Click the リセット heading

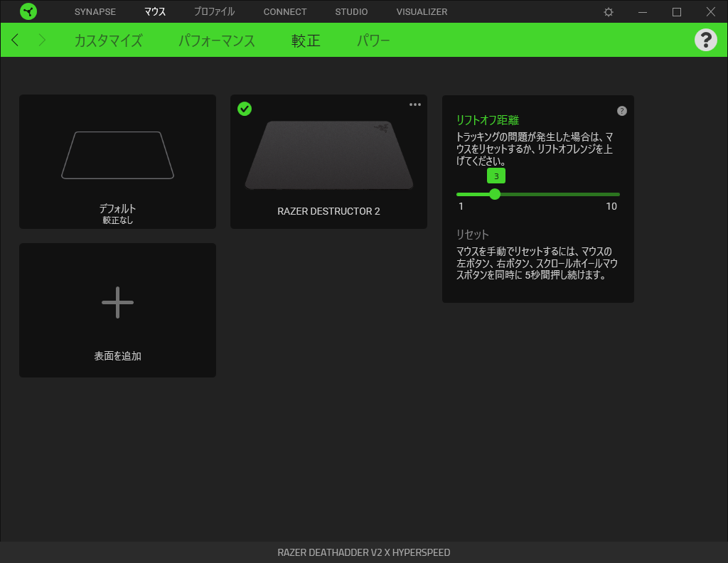point(472,235)
